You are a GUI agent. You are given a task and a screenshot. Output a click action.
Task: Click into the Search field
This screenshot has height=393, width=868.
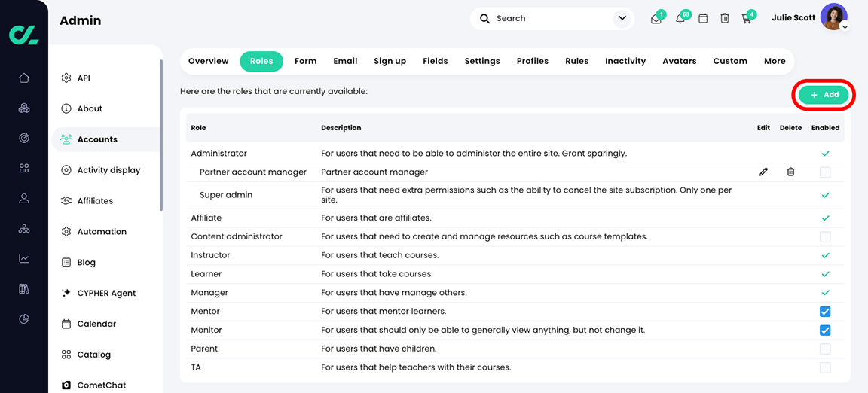550,18
